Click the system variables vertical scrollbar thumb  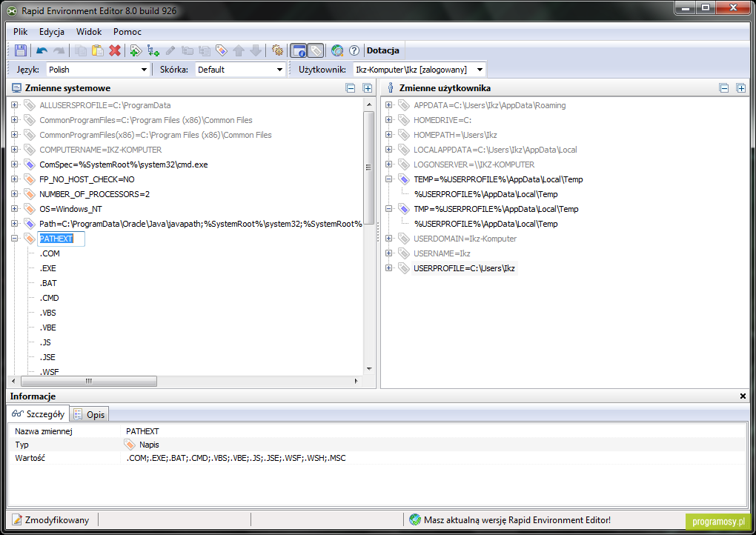pyautogui.click(x=369, y=167)
